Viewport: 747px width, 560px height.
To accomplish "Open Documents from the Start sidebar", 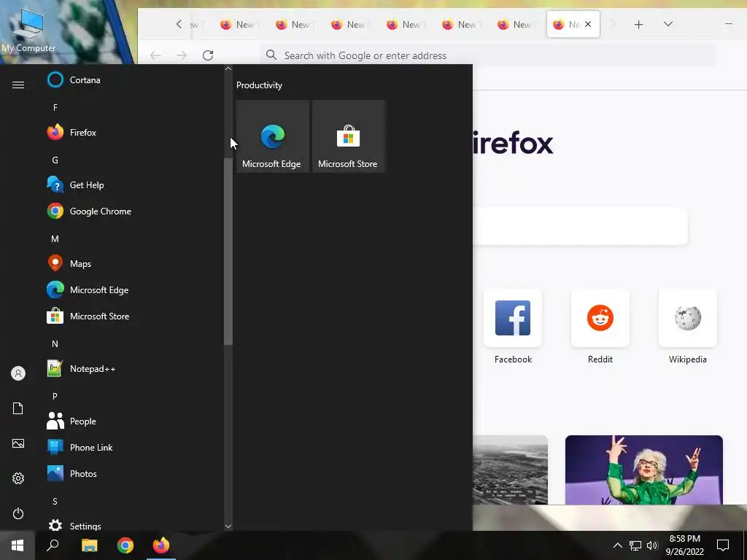I will 18,408.
